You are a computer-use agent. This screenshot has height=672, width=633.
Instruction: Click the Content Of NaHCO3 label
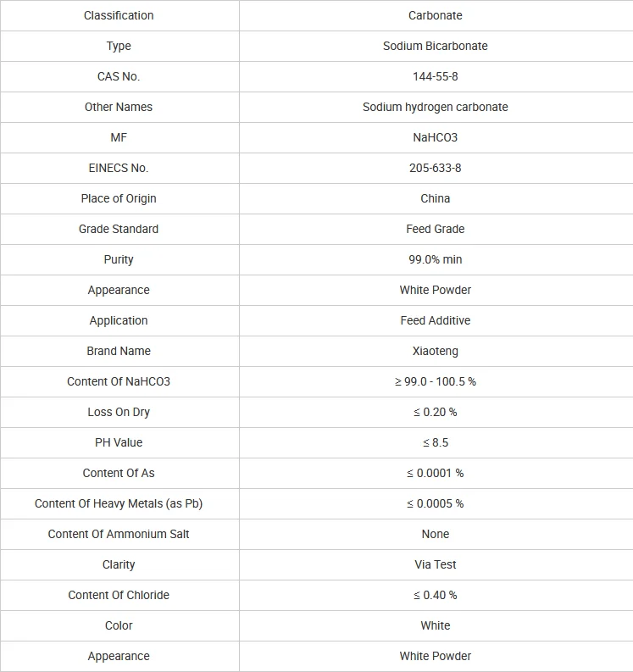pos(119,381)
